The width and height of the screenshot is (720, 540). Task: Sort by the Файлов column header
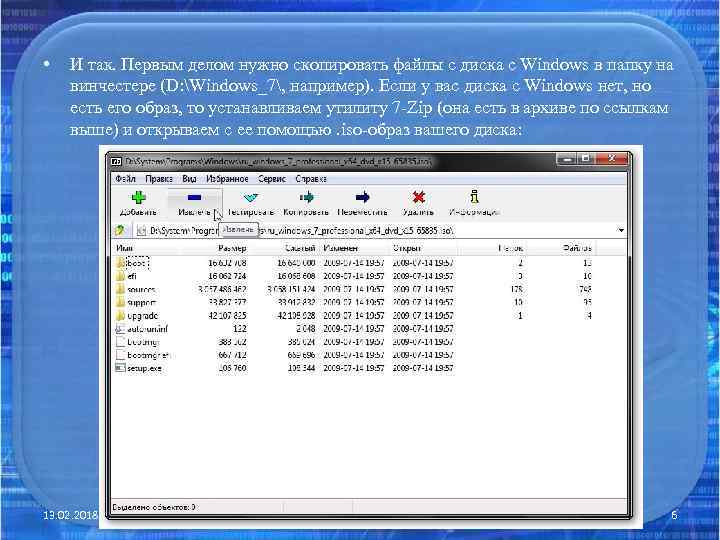577,248
